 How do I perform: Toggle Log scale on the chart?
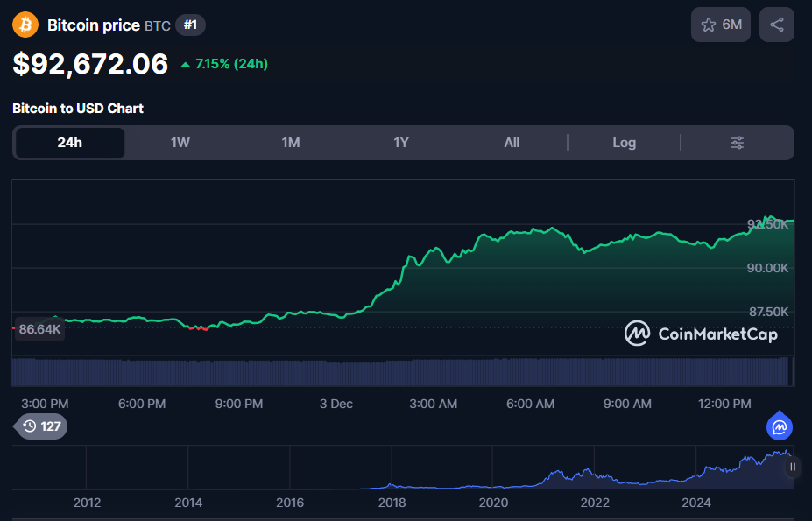pyautogui.click(x=624, y=143)
